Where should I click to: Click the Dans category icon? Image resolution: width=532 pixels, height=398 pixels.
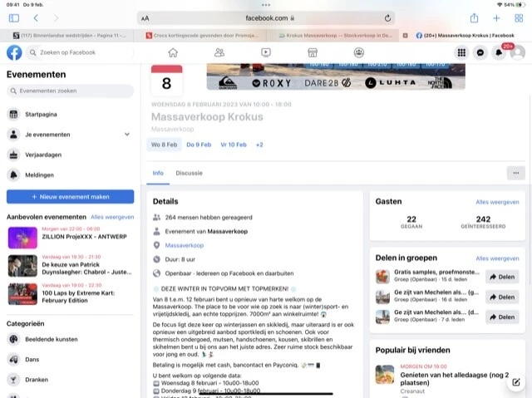13,359
